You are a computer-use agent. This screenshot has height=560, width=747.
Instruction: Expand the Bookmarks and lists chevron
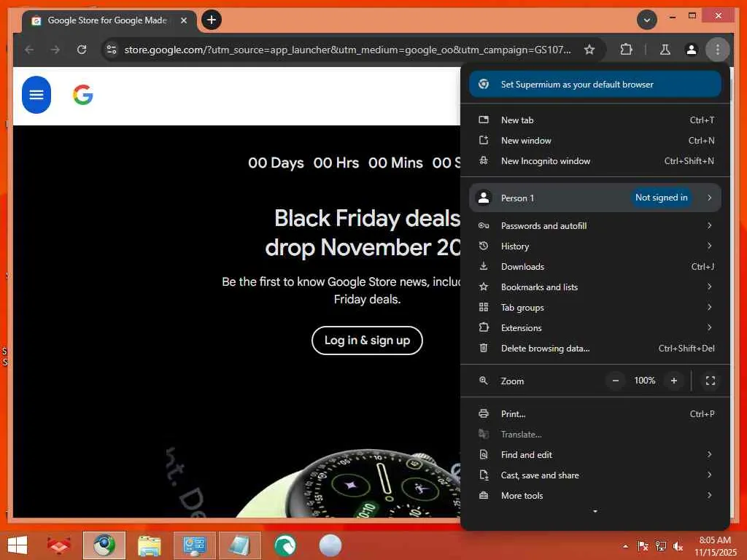[x=709, y=287]
